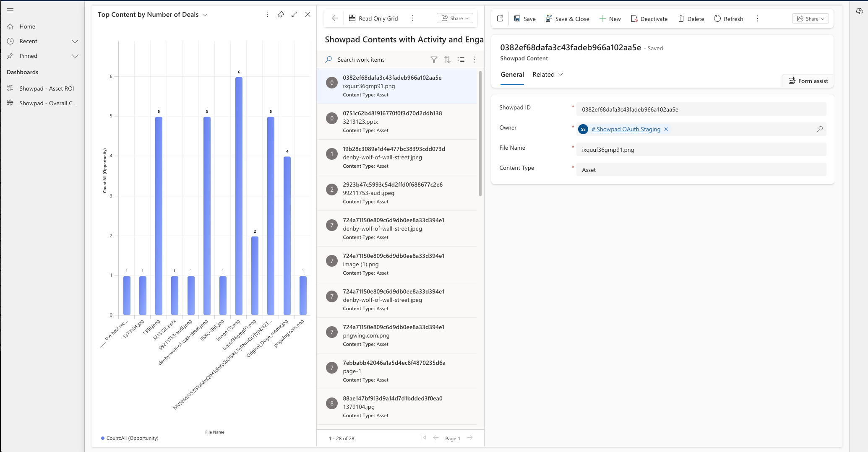Click the Save & Close button

[567, 18]
